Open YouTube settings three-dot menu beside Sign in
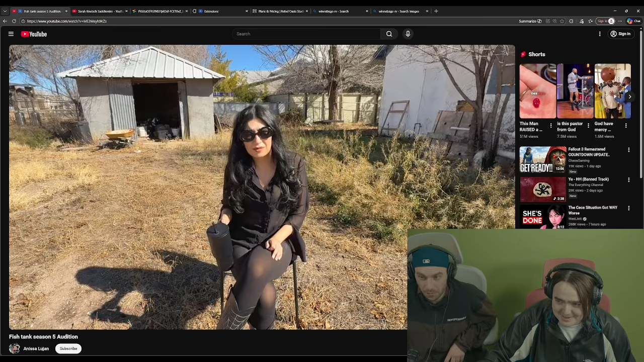The width and height of the screenshot is (644, 362). (600, 34)
